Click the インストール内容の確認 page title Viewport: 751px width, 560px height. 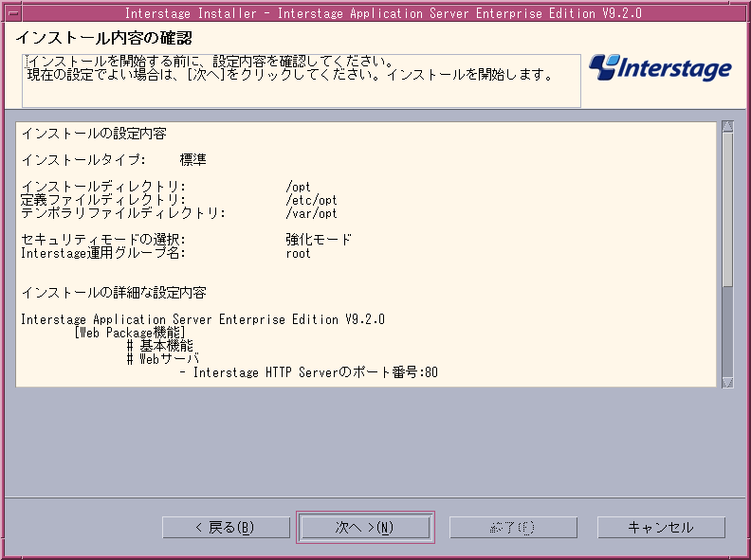click(x=104, y=38)
